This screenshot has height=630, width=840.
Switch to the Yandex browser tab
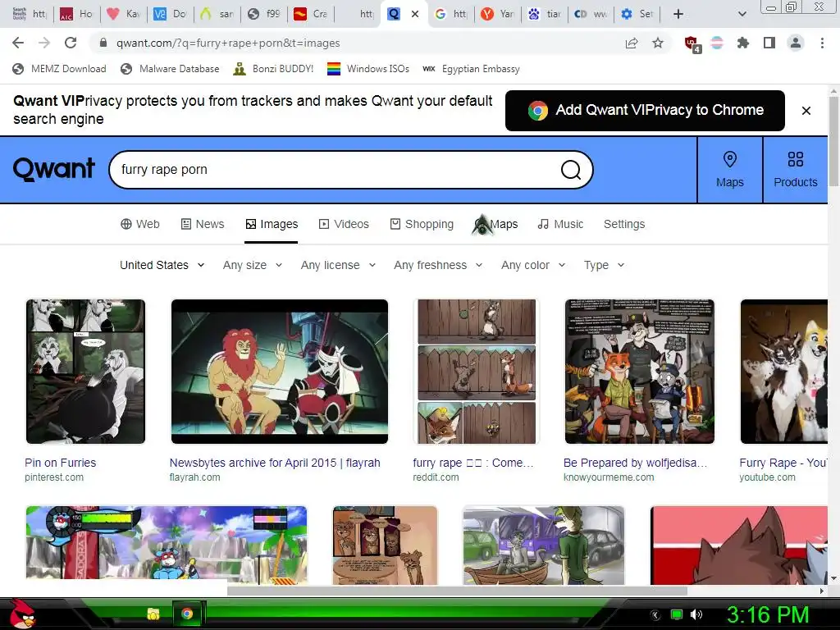496,14
